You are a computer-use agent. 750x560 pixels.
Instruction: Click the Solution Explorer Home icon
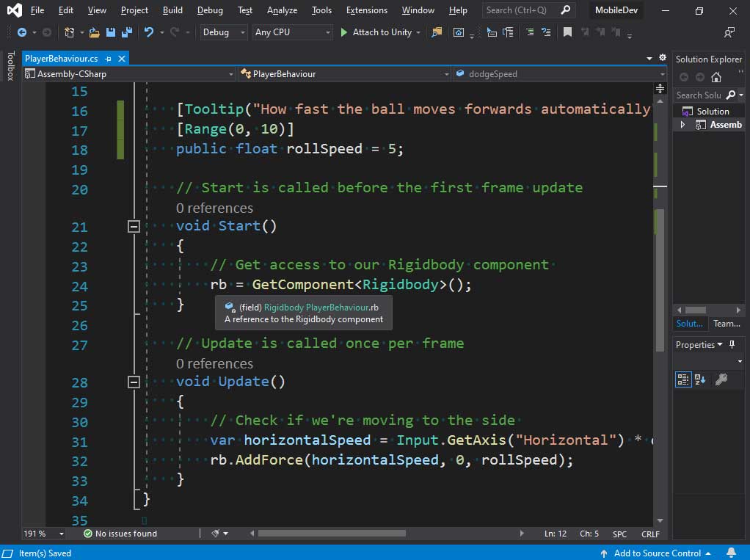[716, 77]
